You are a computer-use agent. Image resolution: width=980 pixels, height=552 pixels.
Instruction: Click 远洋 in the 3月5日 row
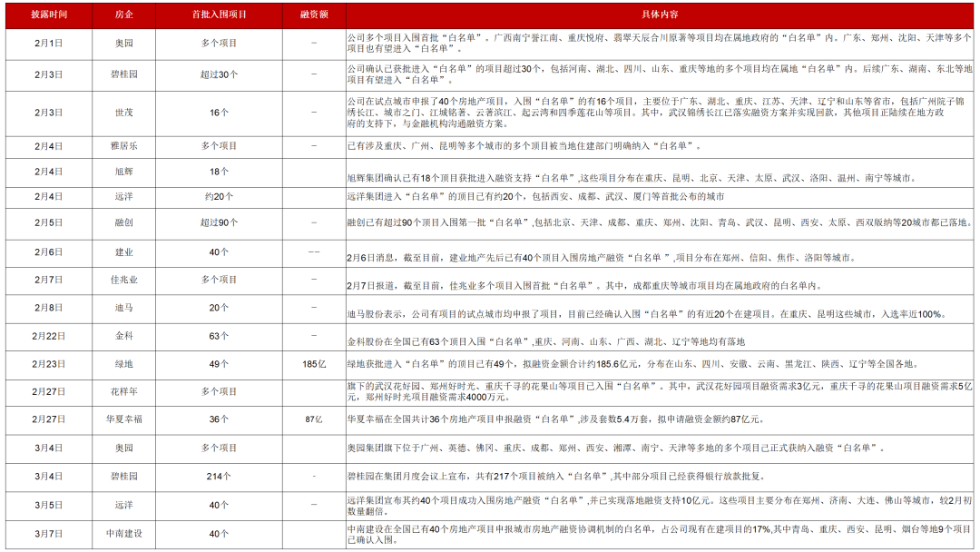(x=123, y=505)
